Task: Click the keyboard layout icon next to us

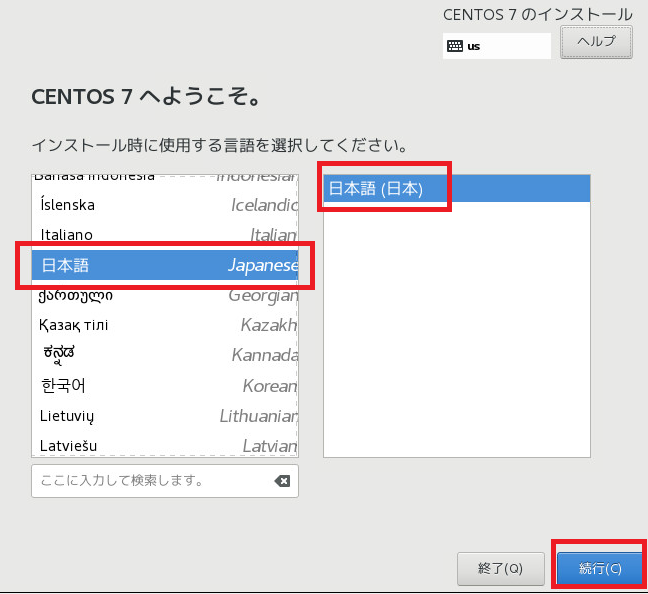Action: point(455,46)
